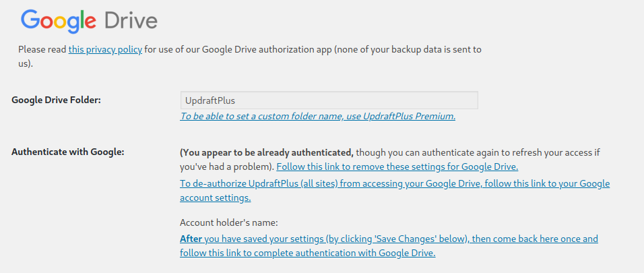This screenshot has height=273, width=644.
Task: Follow link to remove Google Drive settings
Action: (x=397, y=167)
